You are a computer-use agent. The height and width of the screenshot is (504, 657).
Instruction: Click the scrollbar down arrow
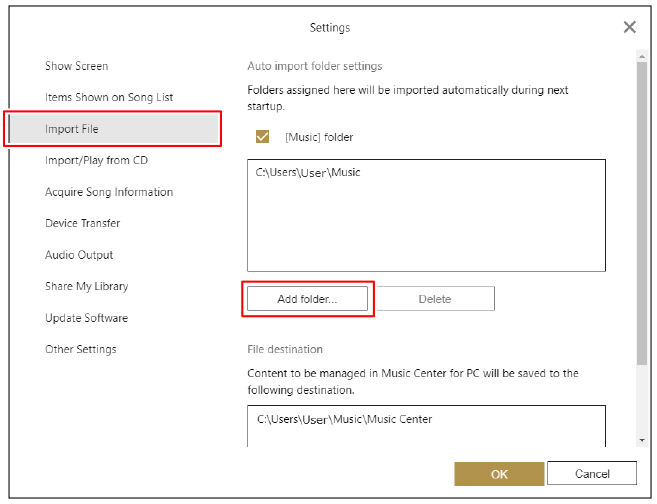641,440
